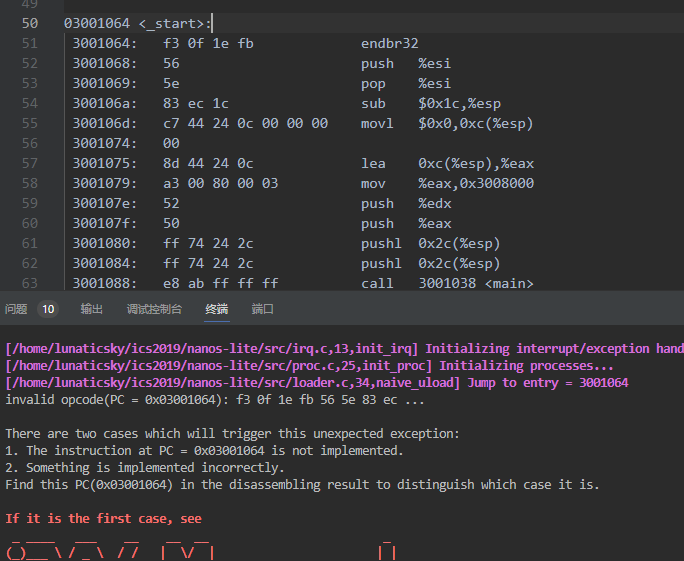Click 'pushl 0x2c(%esp)' on line 62
Image resolution: width=684 pixels, height=561 pixels.
431,263
